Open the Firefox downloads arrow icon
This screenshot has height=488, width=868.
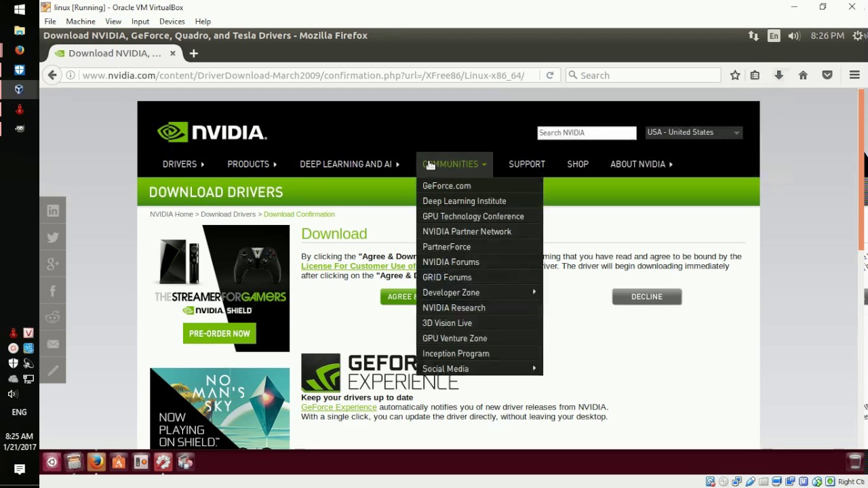pyautogui.click(x=778, y=75)
